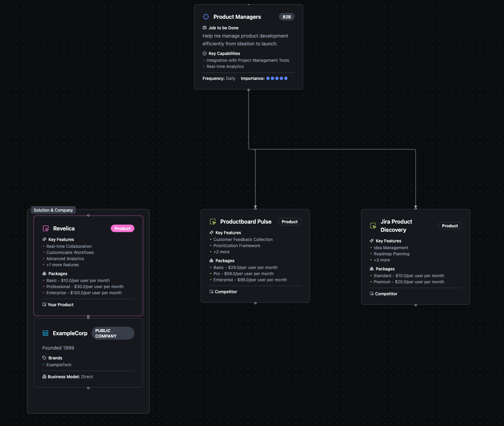Click the Brands tag icon
Screen dimensions: 504x426
pyautogui.click(x=44, y=358)
